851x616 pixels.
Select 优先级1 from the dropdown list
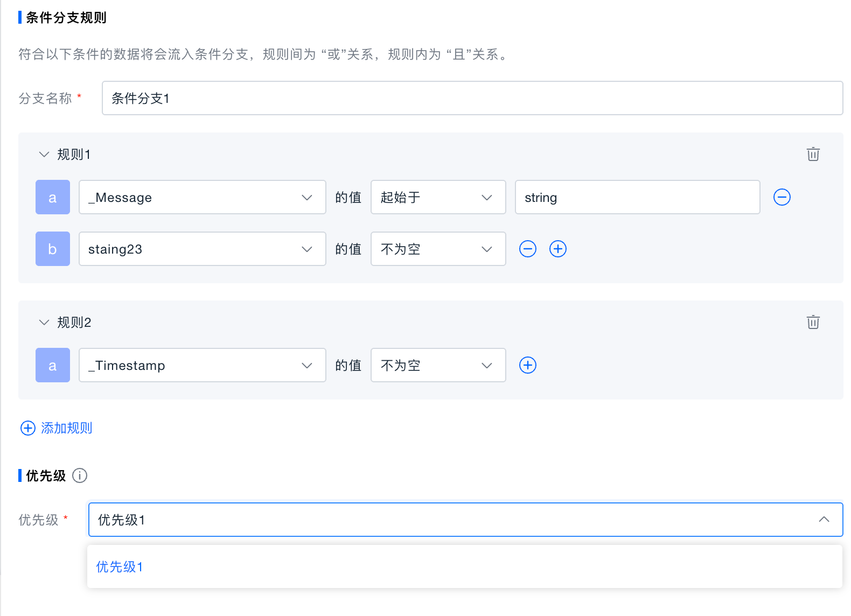coord(120,566)
